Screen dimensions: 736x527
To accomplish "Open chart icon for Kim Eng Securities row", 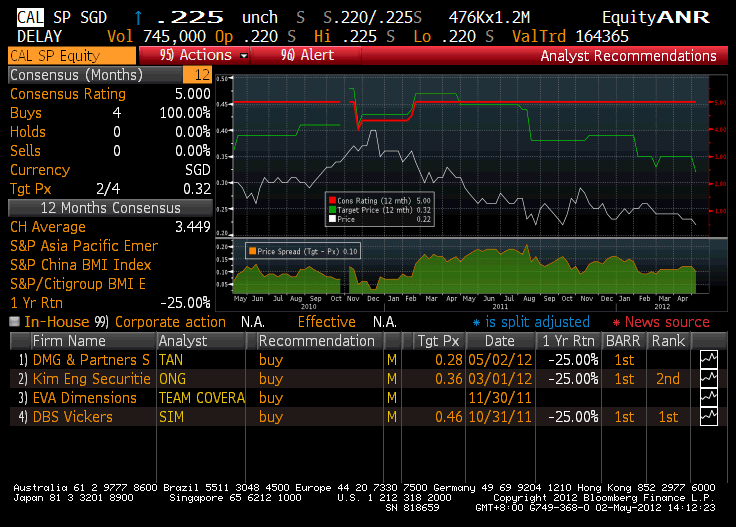I will [x=708, y=379].
